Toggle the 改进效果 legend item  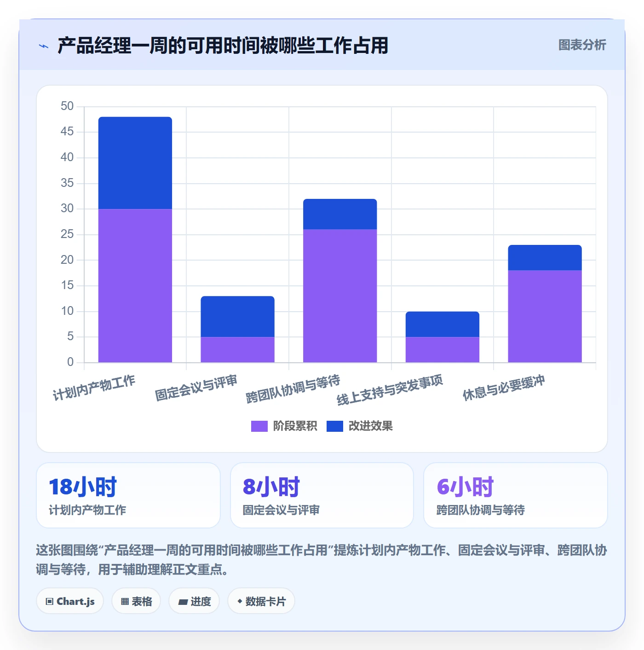[x=359, y=426]
